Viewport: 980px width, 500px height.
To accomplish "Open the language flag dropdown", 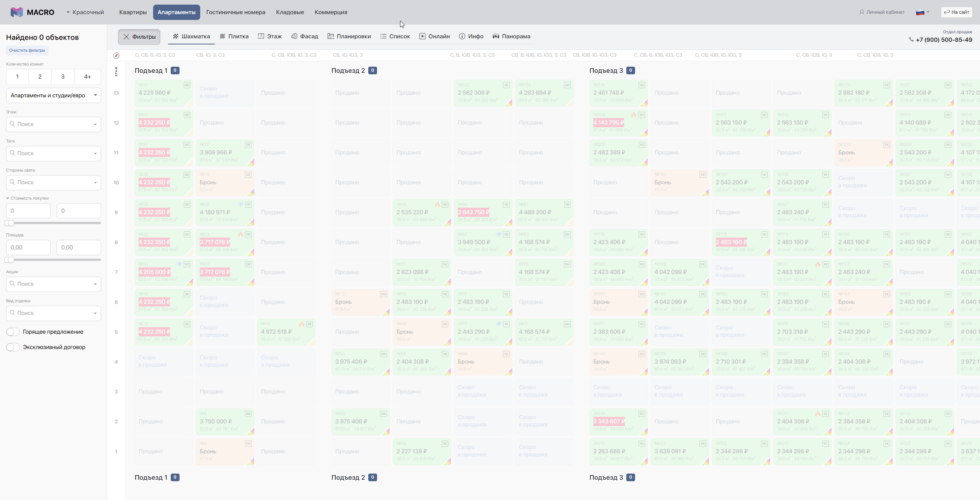I will [x=923, y=12].
